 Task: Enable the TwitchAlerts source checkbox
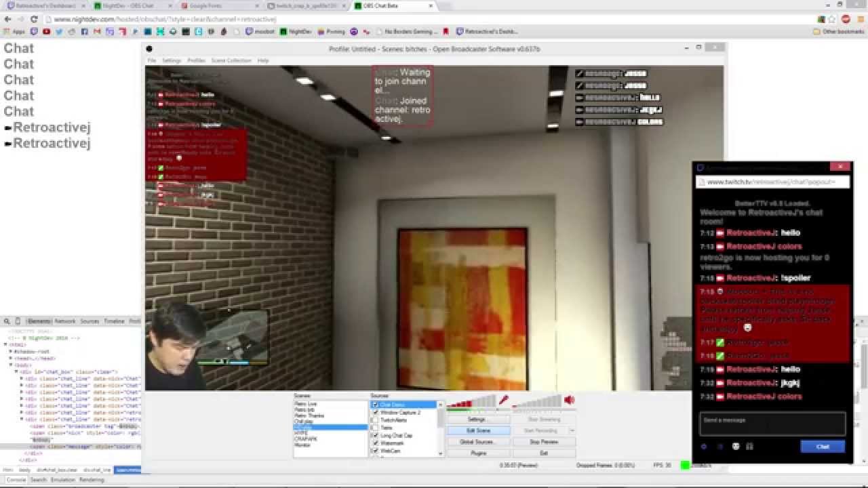pos(376,420)
